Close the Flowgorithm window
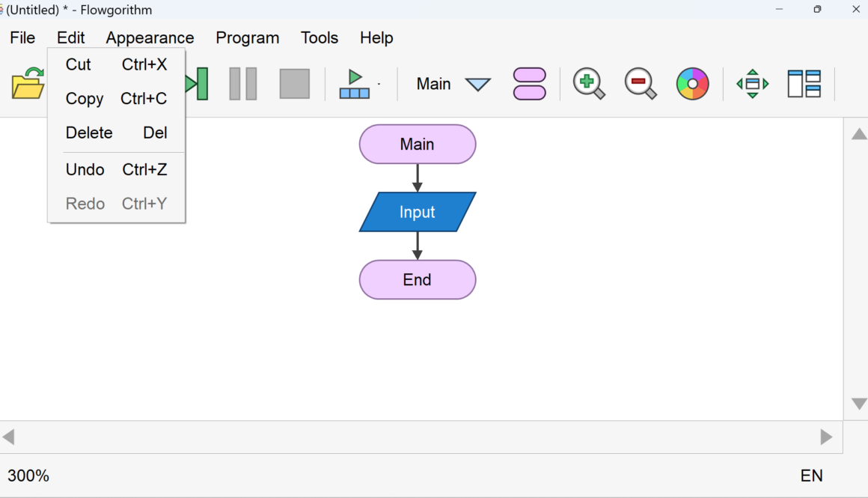The image size is (868, 498). 856,10
